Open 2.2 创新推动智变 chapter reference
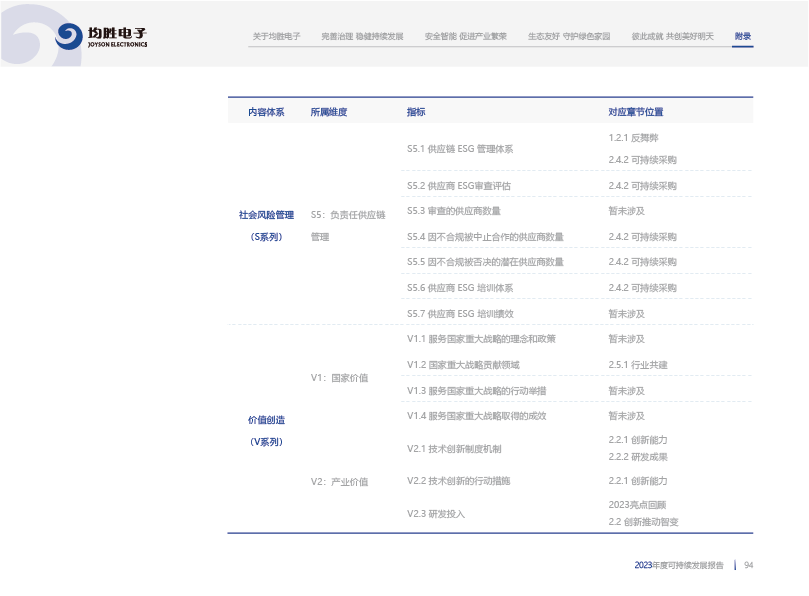Image resolution: width=809 pixels, height=596 pixels. tap(643, 522)
